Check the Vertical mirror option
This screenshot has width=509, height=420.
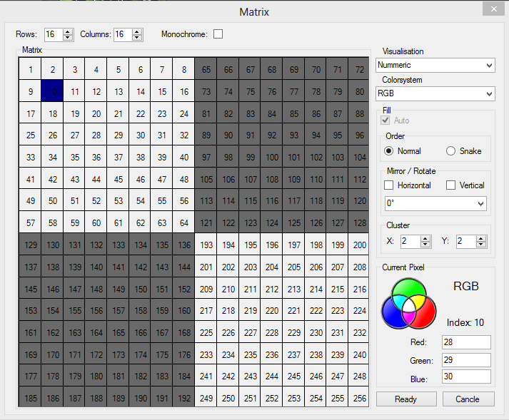click(451, 185)
